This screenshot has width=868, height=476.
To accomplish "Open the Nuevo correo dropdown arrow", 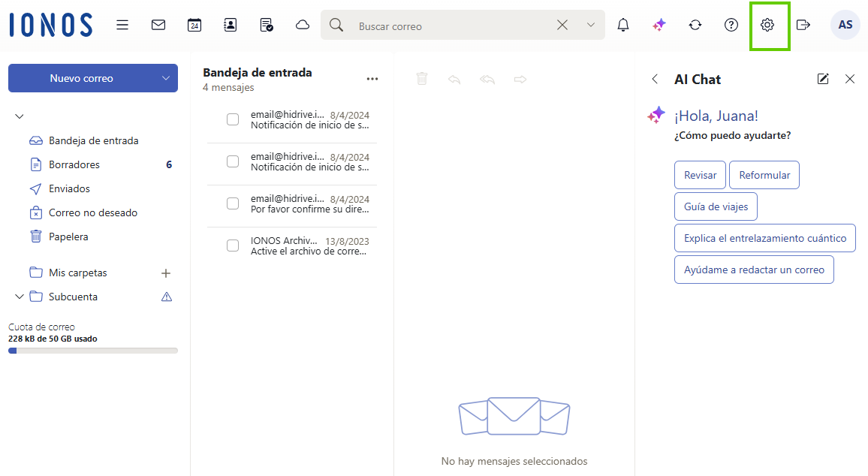I will 164,78.
